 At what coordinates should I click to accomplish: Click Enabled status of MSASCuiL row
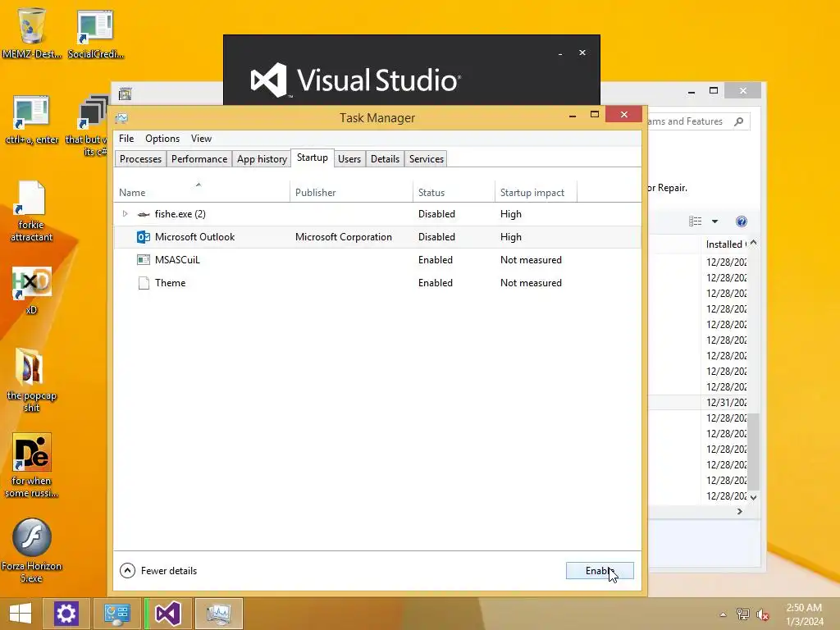pos(436,260)
